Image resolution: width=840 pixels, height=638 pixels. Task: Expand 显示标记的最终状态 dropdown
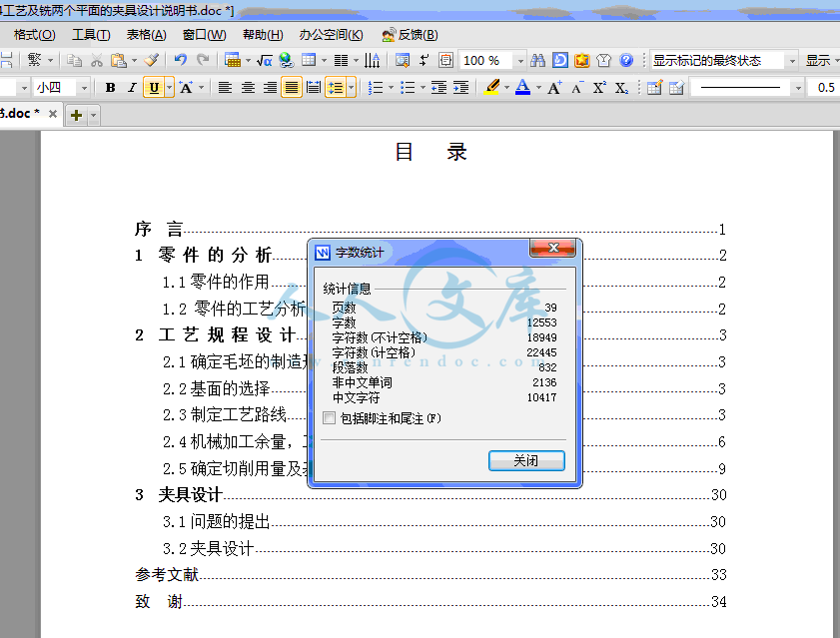point(792,61)
